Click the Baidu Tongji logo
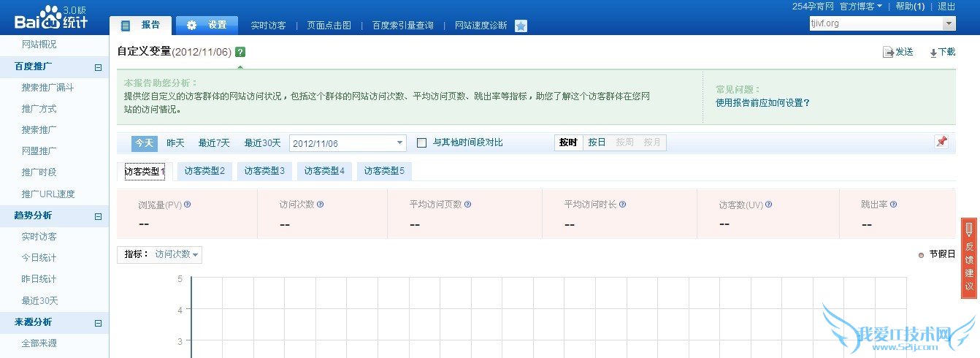Viewport: 980px width, 358px height. point(51,17)
